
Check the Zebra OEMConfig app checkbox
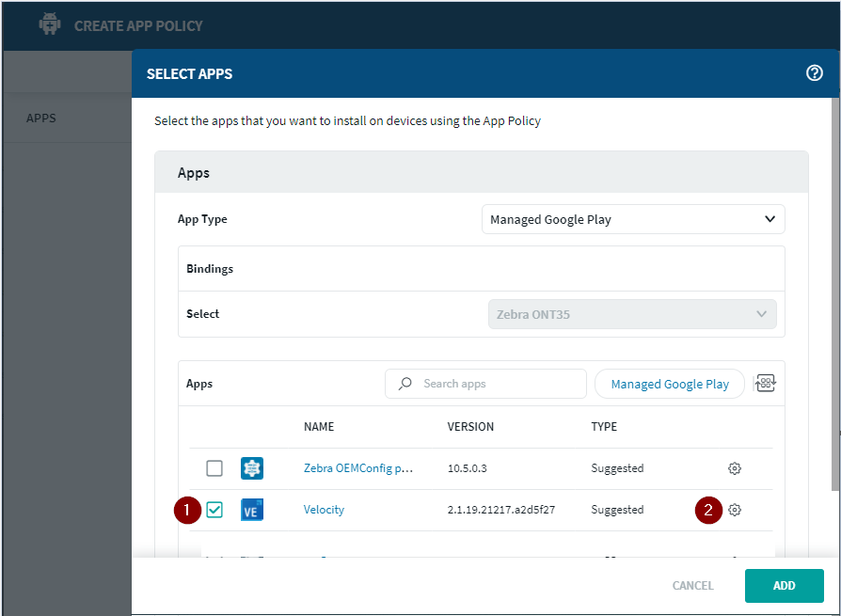pyautogui.click(x=214, y=467)
